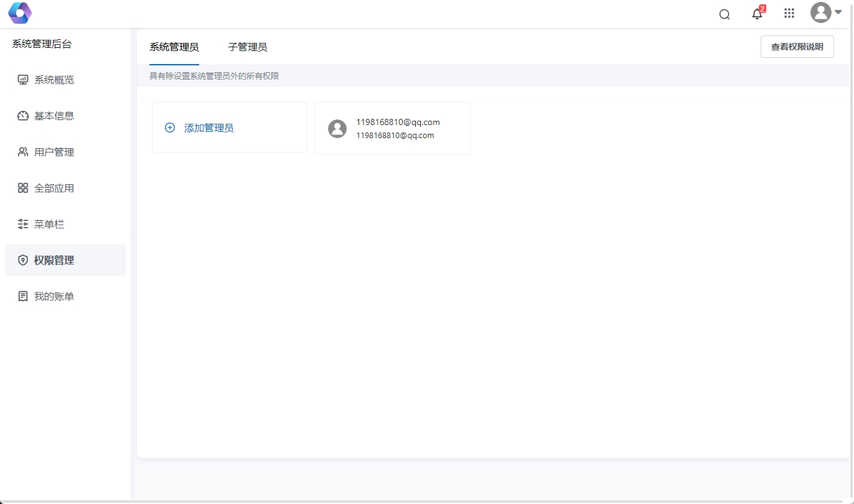Click the plus icon beside 添加管理员
854x504 pixels.
[x=169, y=128]
